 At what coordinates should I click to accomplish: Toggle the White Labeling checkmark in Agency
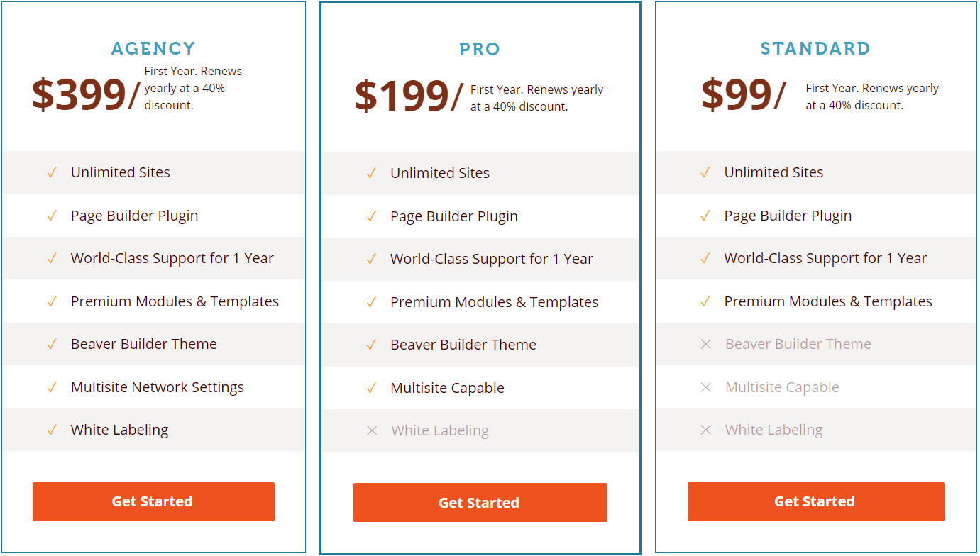point(51,430)
